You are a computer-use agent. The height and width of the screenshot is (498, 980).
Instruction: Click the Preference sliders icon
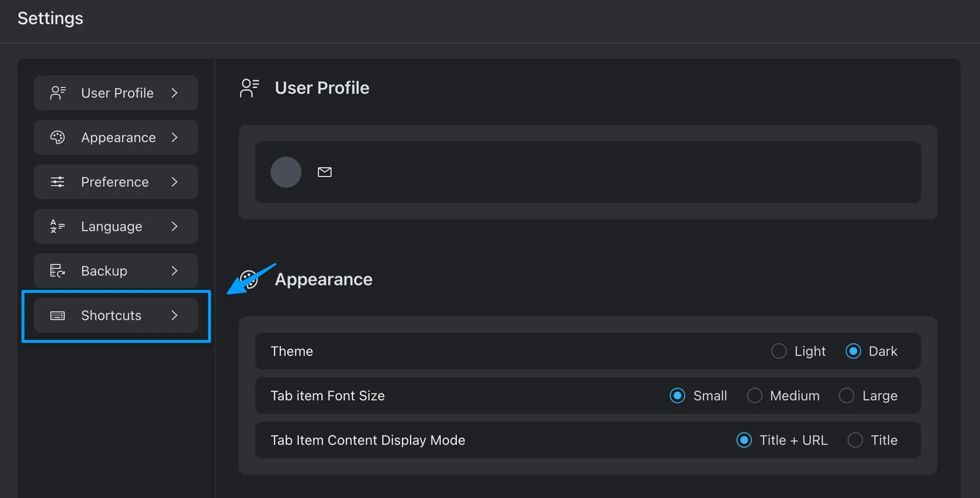coord(58,182)
